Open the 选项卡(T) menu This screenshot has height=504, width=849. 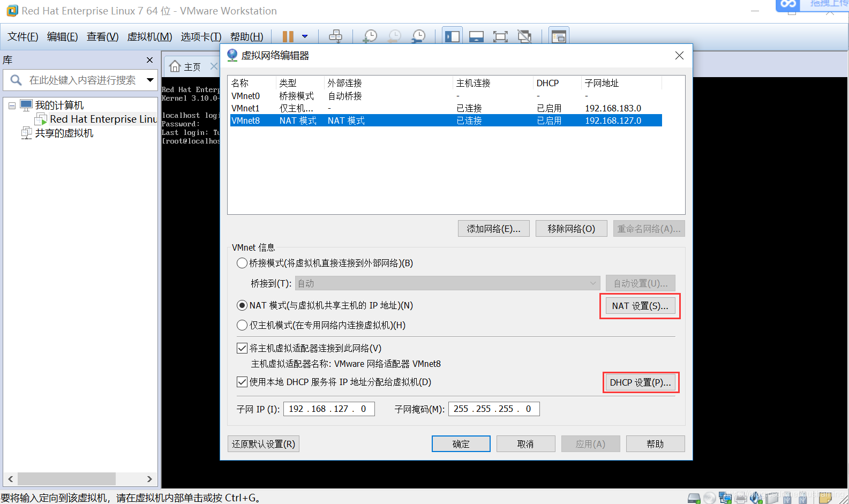tap(201, 37)
